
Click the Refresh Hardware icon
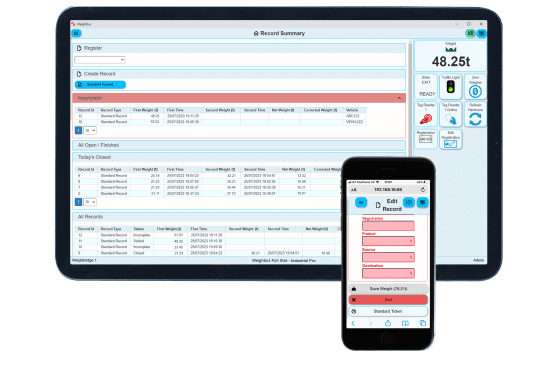(x=475, y=119)
